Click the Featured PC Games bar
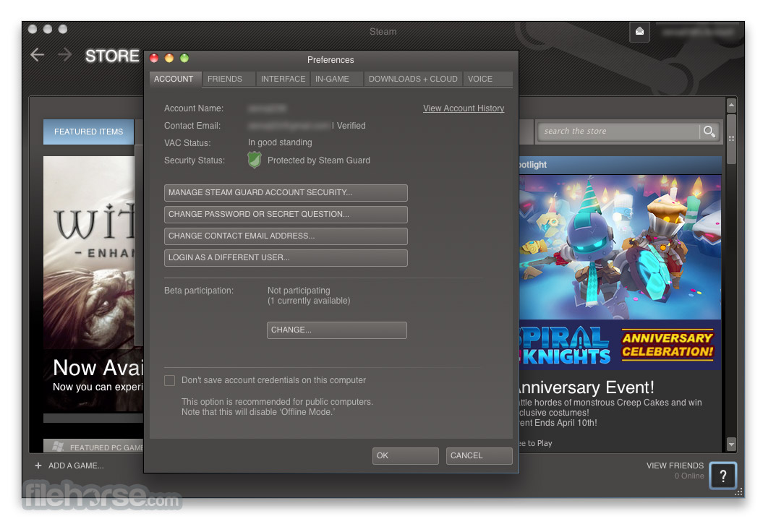This screenshot has height=532, width=776. click(93, 446)
